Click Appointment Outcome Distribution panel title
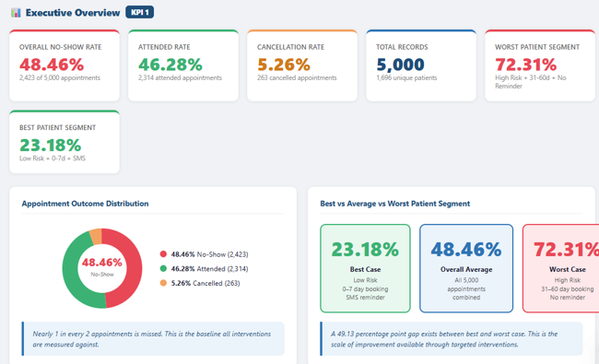This screenshot has width=599, height=364. point(85,204)
